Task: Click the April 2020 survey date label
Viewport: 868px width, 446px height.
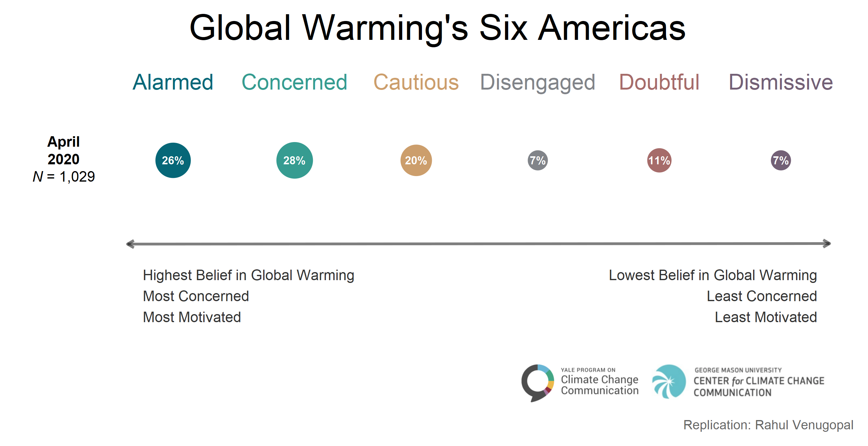Action: pyautogui.click(x=63, y=150)
